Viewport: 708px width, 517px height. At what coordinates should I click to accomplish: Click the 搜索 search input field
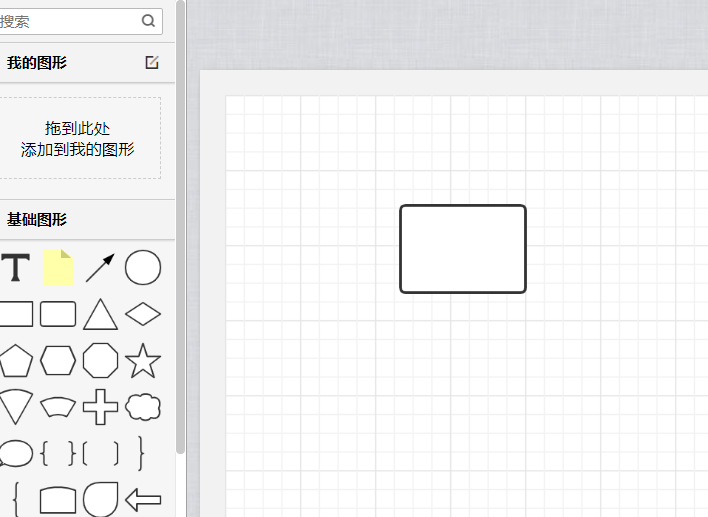(80, 21)
